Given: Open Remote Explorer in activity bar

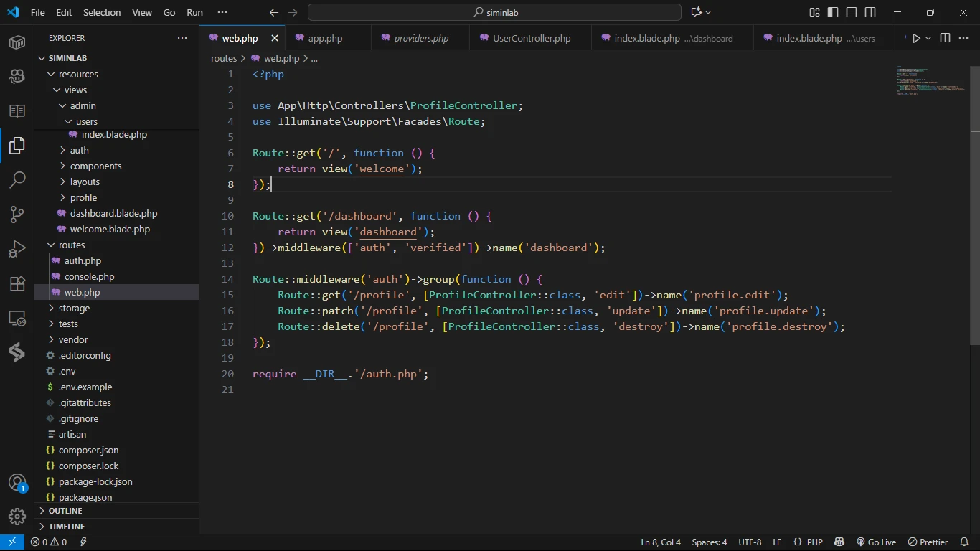Looking at the screenshot, I should point(17,318).
